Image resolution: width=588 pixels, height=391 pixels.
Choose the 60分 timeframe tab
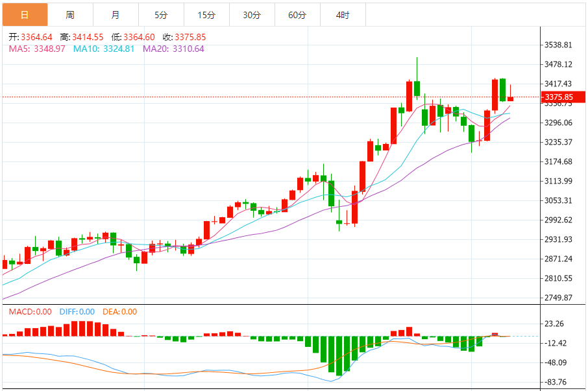[297, 15]
